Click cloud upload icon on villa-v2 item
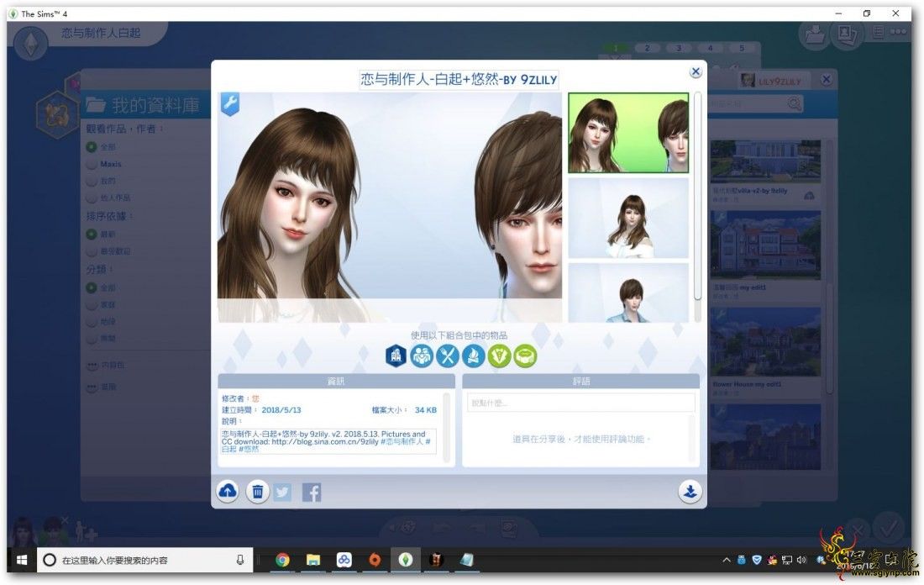This screenshot has width=924, height=585. (809, 195)
